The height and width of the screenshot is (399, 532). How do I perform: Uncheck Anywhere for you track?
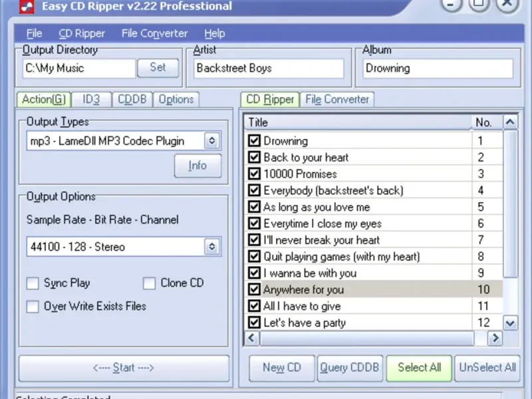(x=254, y=289)
